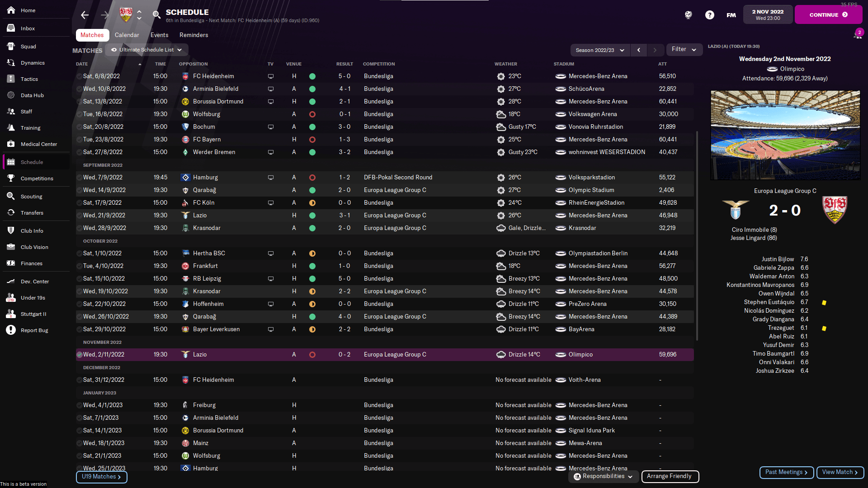Expand the Filter dropdown
Screen dimensions: 868x488
684,50
